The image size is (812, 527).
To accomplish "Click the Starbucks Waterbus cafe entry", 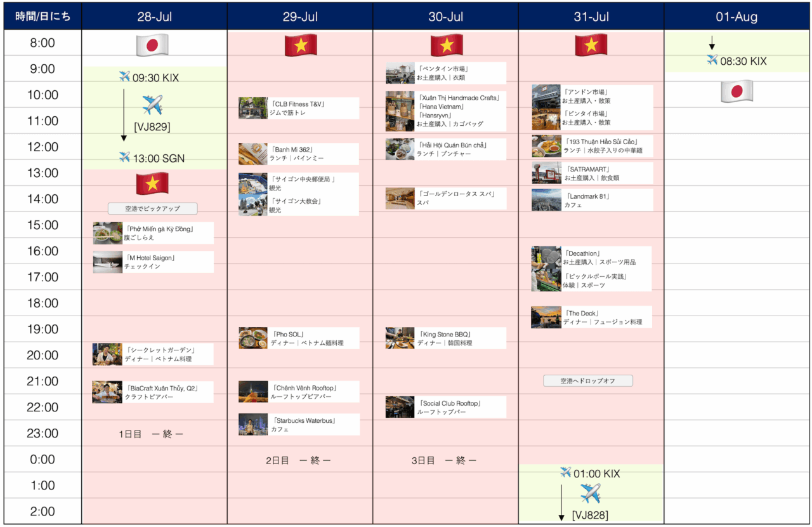I will (x=299, y=424).
